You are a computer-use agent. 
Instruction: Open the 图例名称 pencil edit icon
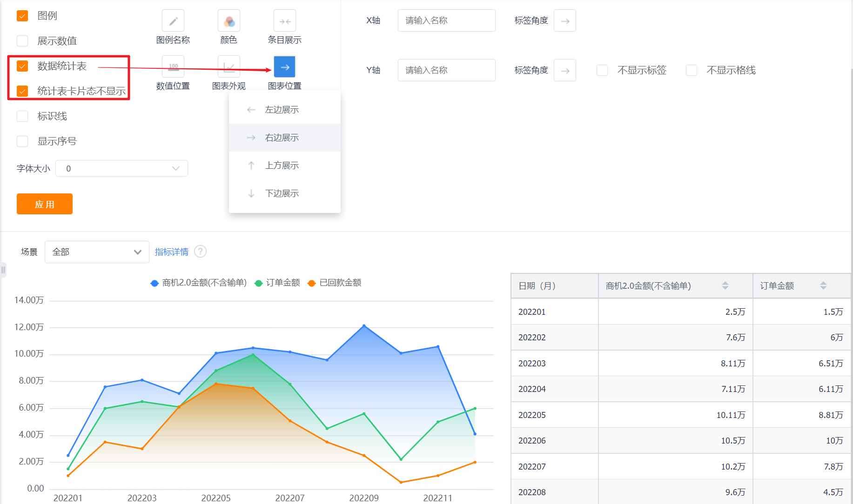(x=173, y=21)
